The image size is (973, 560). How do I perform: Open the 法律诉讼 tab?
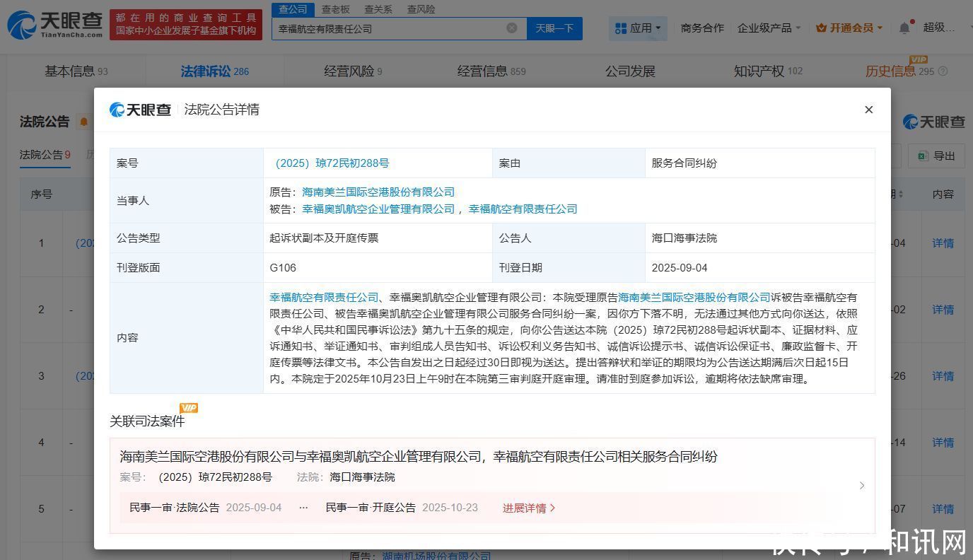[214, 71]
